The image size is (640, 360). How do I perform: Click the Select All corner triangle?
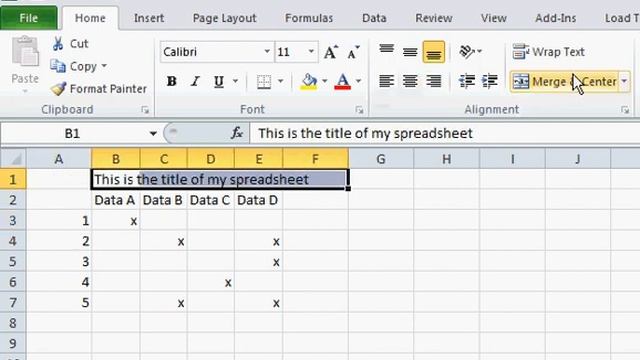coord(13,158)
